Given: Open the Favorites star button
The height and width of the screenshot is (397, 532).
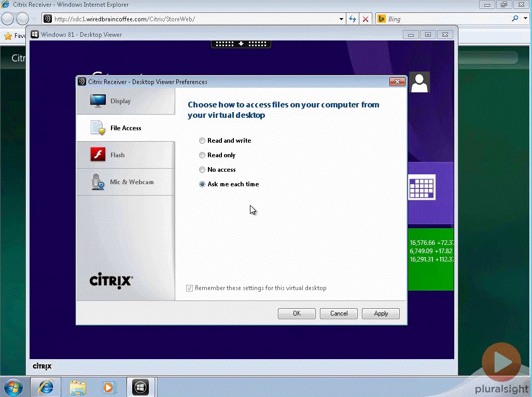Looking at the screenshot, I should click(8, 36).
